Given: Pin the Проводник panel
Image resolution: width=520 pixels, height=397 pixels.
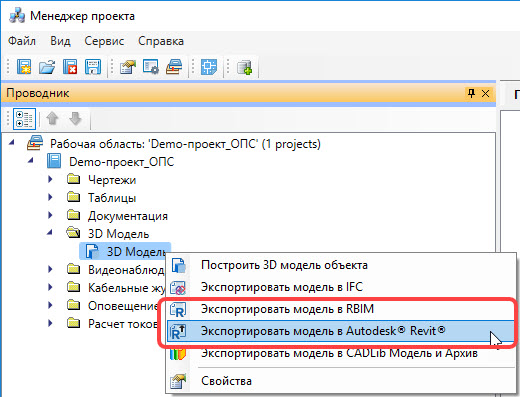Looking at the screenshot, I should tap(471, 93).
